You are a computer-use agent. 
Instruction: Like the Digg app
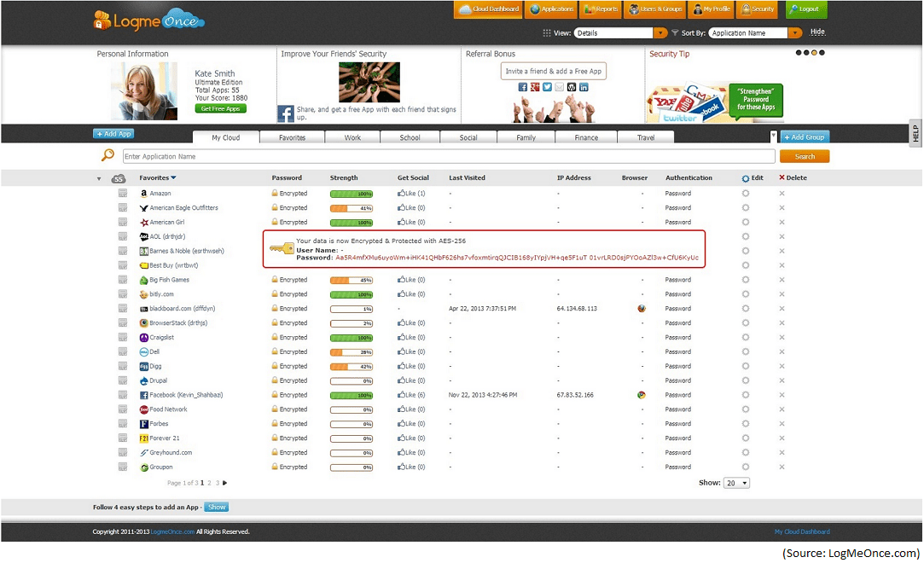[x=411, y=366]
